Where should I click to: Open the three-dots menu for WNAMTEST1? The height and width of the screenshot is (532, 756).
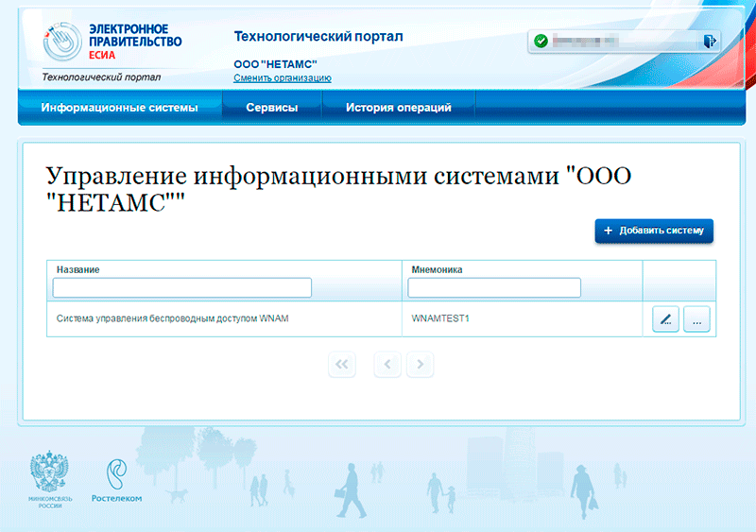tap(696, 320)
